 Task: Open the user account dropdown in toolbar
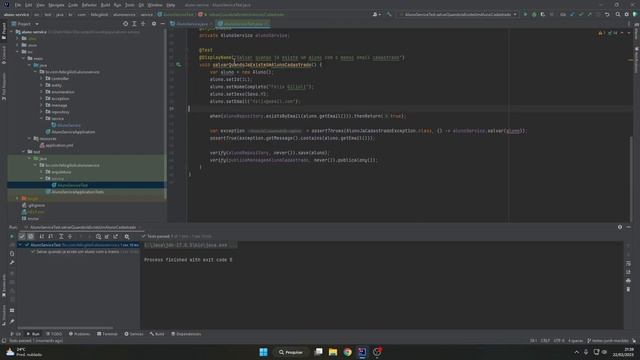tap(376, 14)
